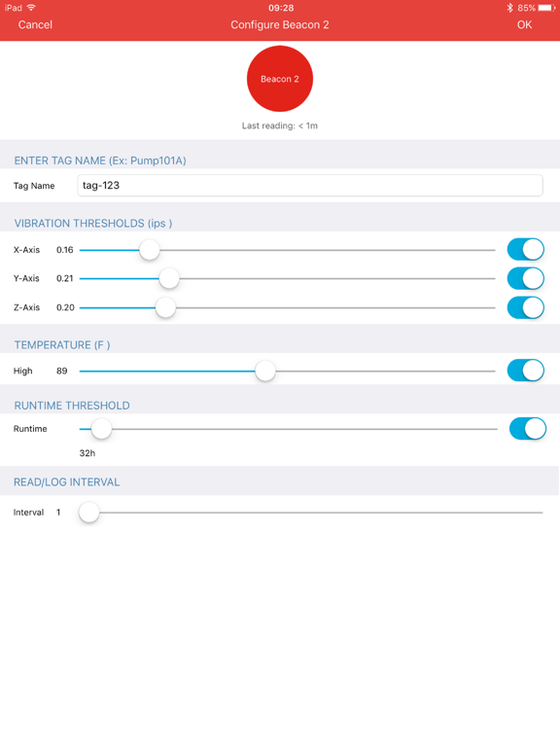
Task: Click the 'Tag Name' field label
Action: click(34, 186)
